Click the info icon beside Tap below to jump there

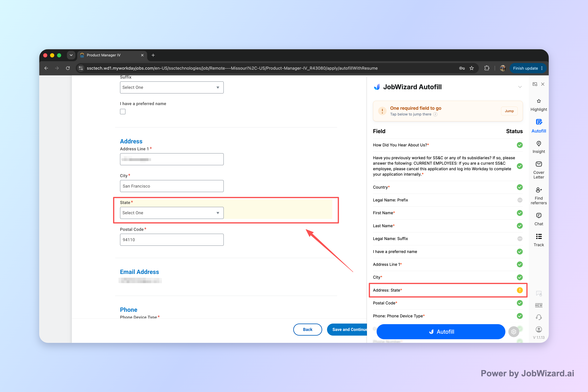(x=435, y=114)
